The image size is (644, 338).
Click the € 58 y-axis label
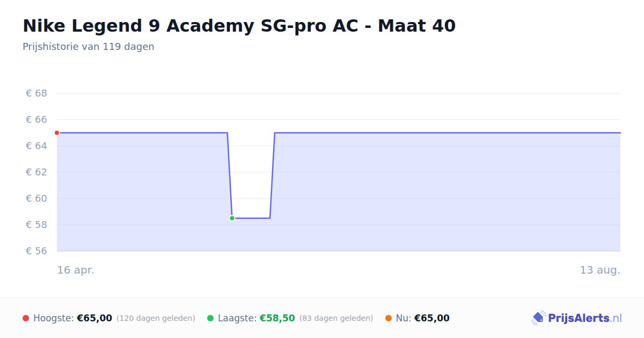point(36,225)
